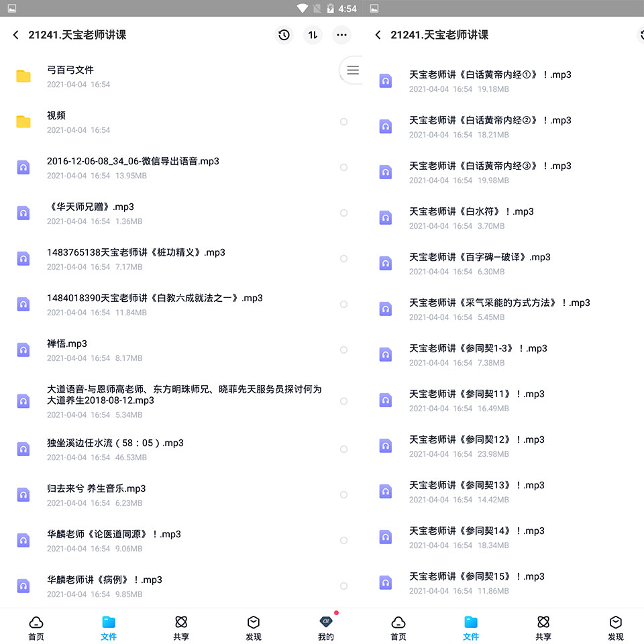Tap the battery icon in status bar
The height and width of the screenshot is (644, 644).
tap(330, 8)
